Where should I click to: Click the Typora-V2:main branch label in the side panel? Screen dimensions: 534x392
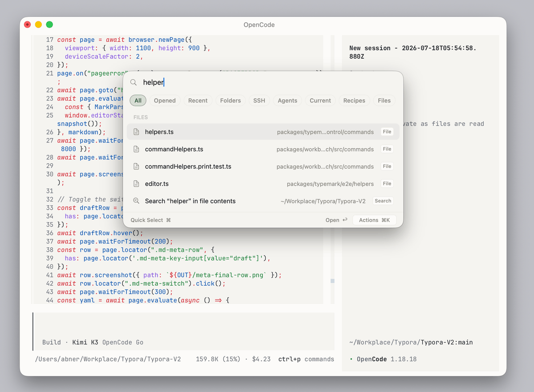(447, 342)
